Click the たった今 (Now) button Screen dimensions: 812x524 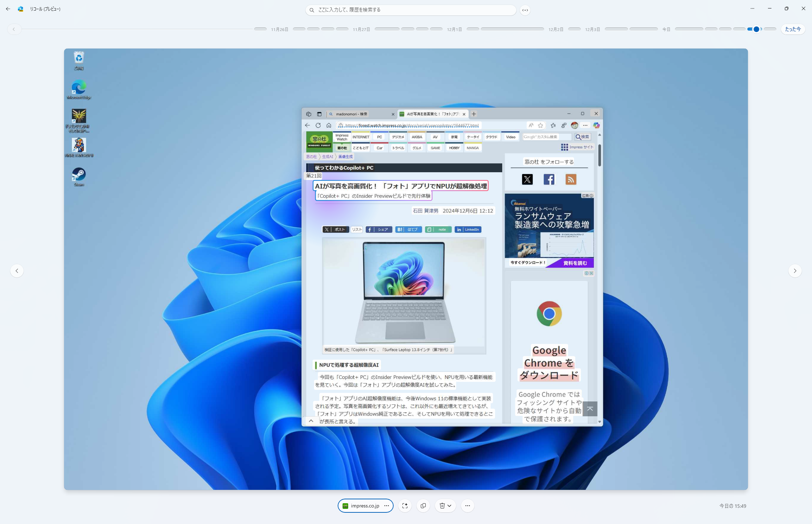pyautogui.click(x=793, y=29)
